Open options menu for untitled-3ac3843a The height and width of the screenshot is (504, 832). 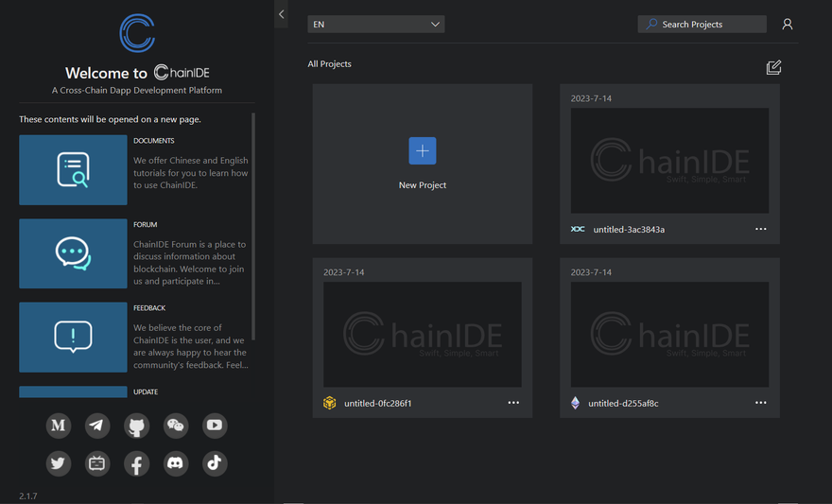tap(761, 229)
